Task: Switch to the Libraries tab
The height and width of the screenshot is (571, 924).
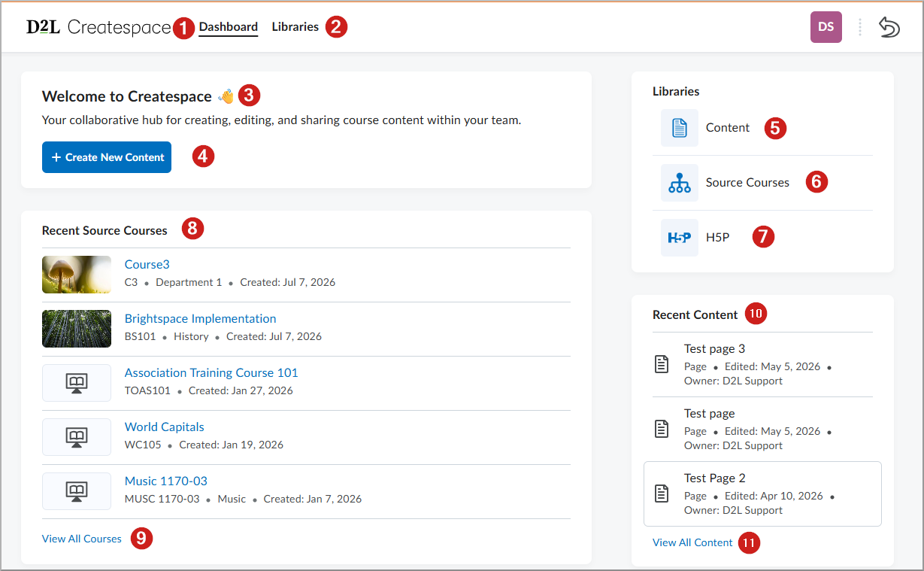Action: (x=295, y=27)
